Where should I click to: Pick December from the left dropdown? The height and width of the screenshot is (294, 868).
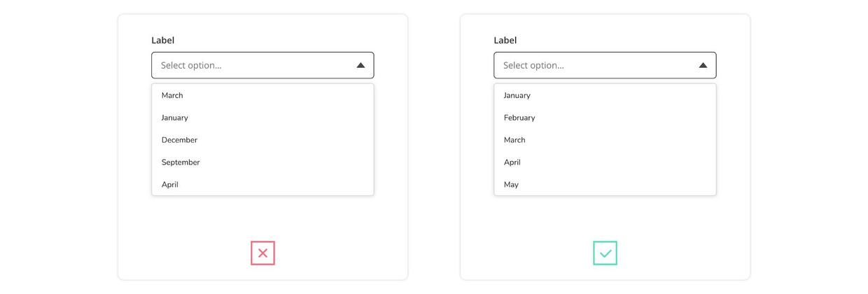(x=179, y=140)
